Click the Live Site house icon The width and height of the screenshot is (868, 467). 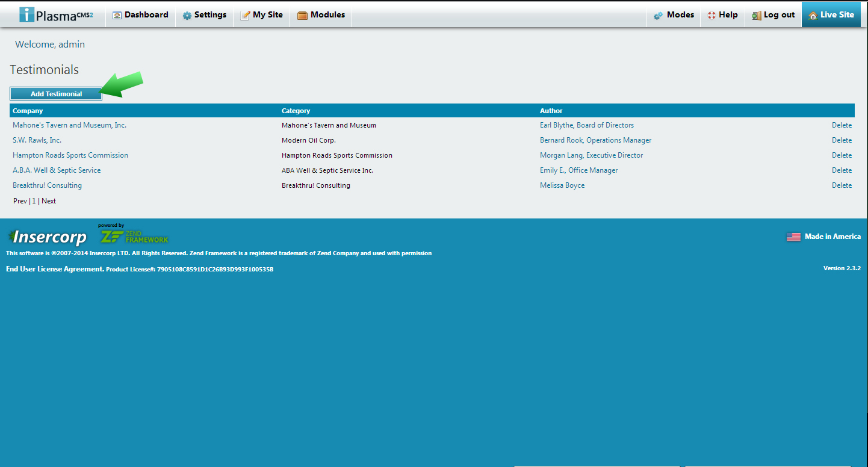click(813, 16)
